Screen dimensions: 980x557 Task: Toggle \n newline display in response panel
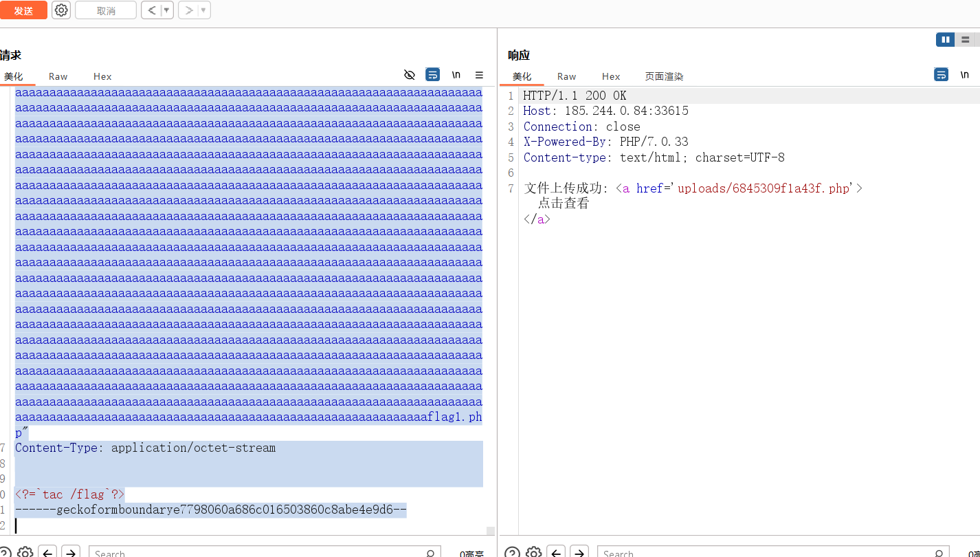pyautogui.click(x=965, y=75)
